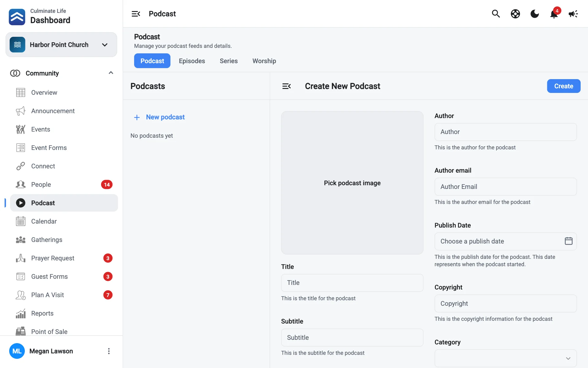
Task: Click Megan Lawson user name
Action: tap(51, 351)
